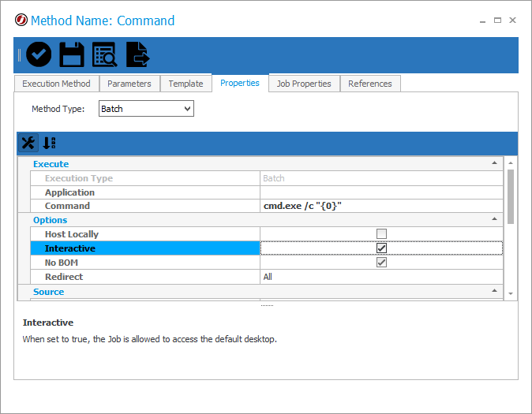Collapse the Source category
This screenshot has width=532, height=414.
point(494,291)
